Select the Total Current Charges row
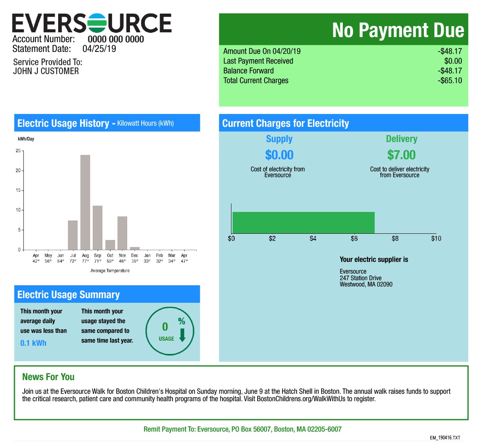 coord(255,80)
